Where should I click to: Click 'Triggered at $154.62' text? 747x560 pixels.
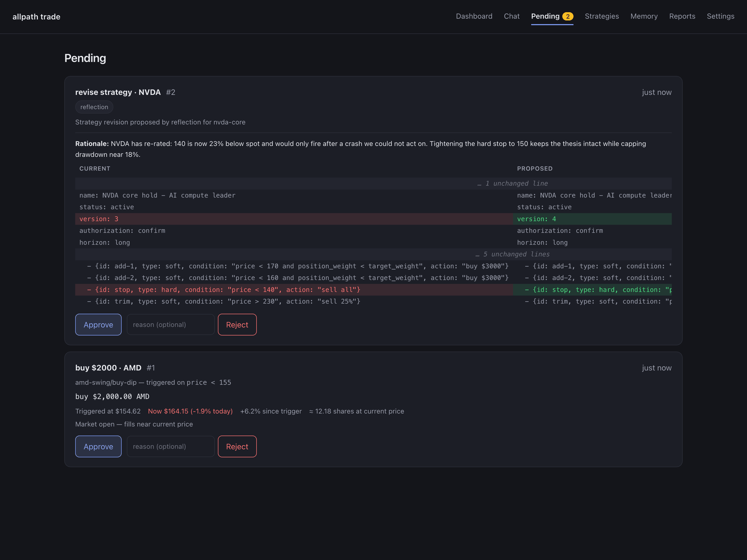108,411
